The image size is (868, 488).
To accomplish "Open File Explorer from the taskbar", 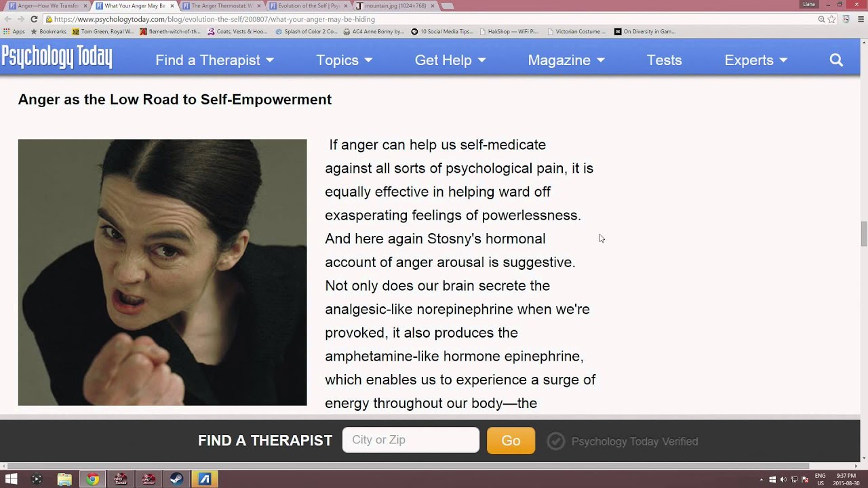I will pos(64,479).
